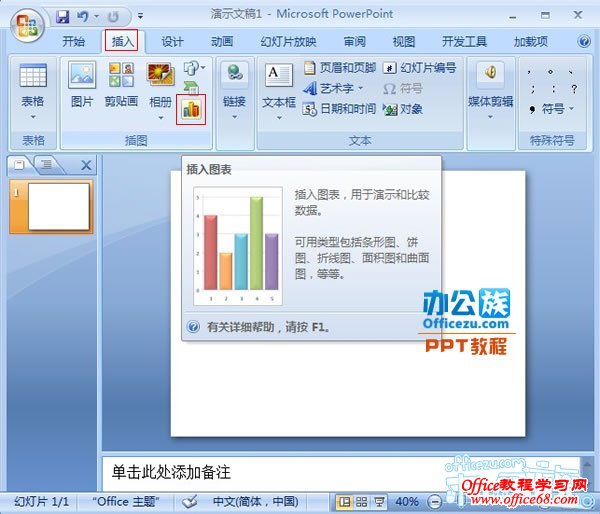
Task: Open the 艺术字 WordArt gallery
Action: 333,88
